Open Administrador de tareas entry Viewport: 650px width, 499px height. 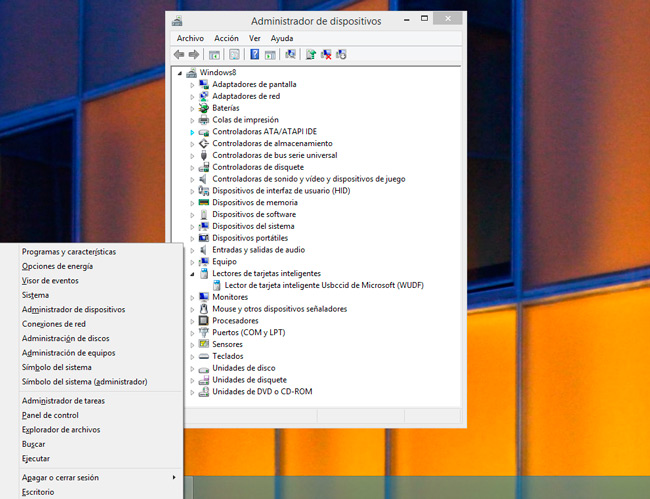[63, 401]
